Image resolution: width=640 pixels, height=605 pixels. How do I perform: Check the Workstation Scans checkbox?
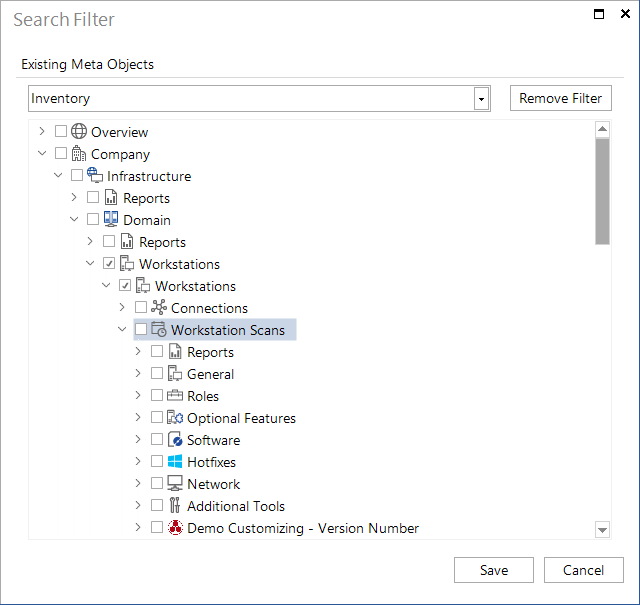click(x=141, y=329)
